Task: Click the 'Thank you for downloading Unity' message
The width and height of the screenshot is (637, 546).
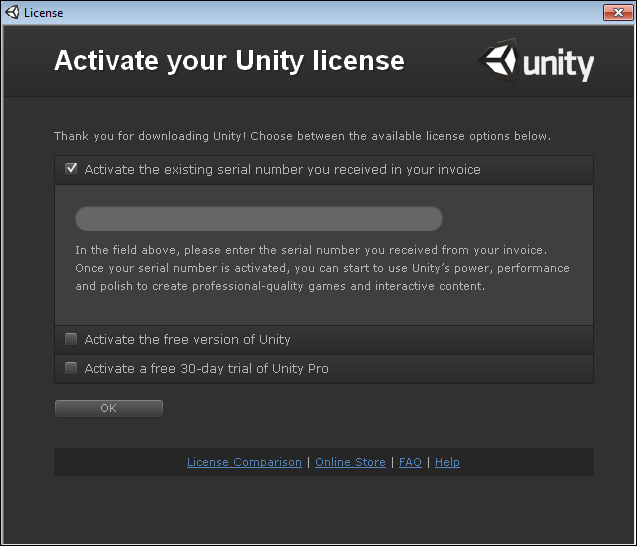Action: (303, 136)
